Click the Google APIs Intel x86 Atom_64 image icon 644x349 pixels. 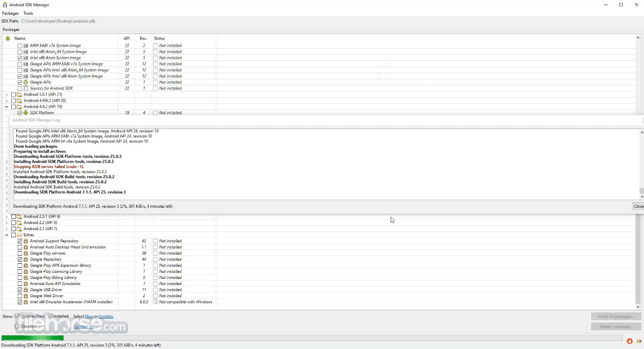click(26, 70)
